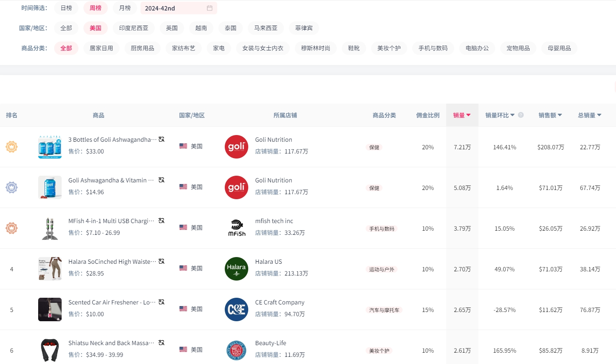This screenshot has height=364, width=616.
Task: Click the Scented Car Air Freshener thumbnail
Action: tap(50, 309)
